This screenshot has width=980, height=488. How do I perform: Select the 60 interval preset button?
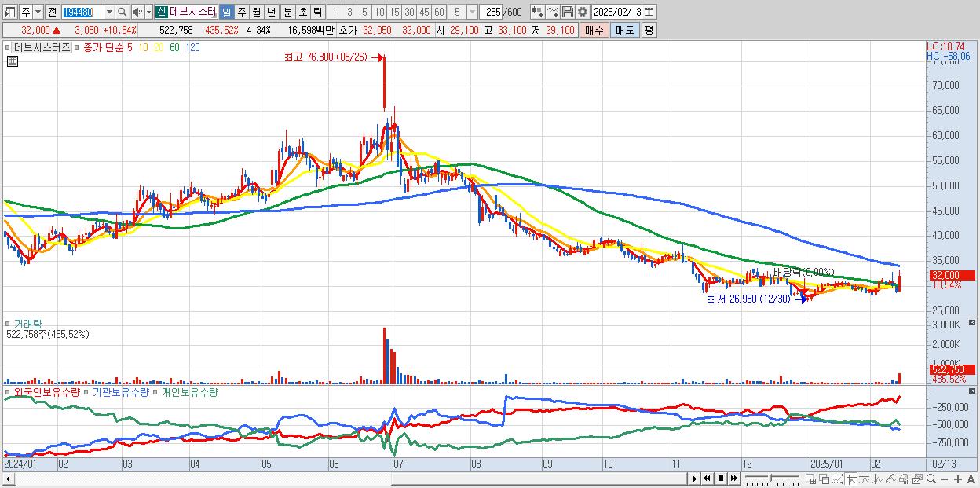click(439, 12)
